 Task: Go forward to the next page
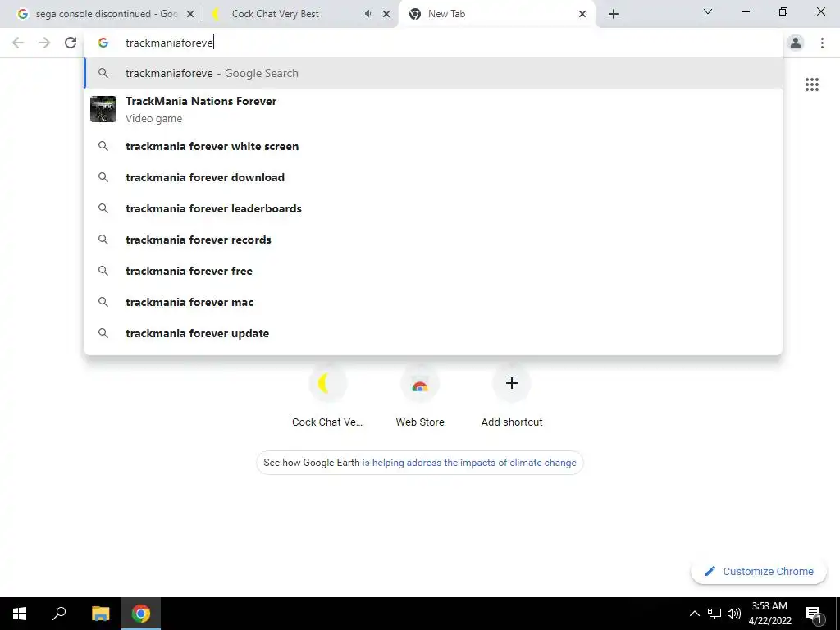[x=44, y=43]
